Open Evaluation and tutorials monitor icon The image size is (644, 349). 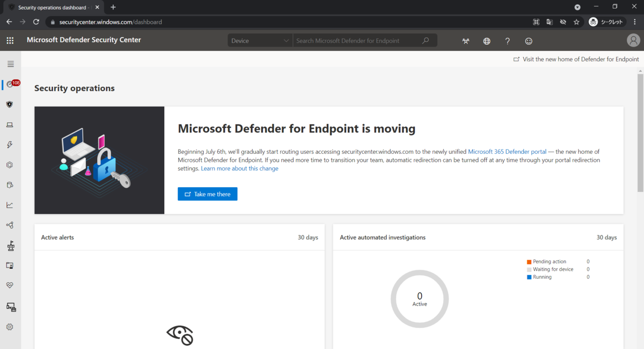(10, 265)
